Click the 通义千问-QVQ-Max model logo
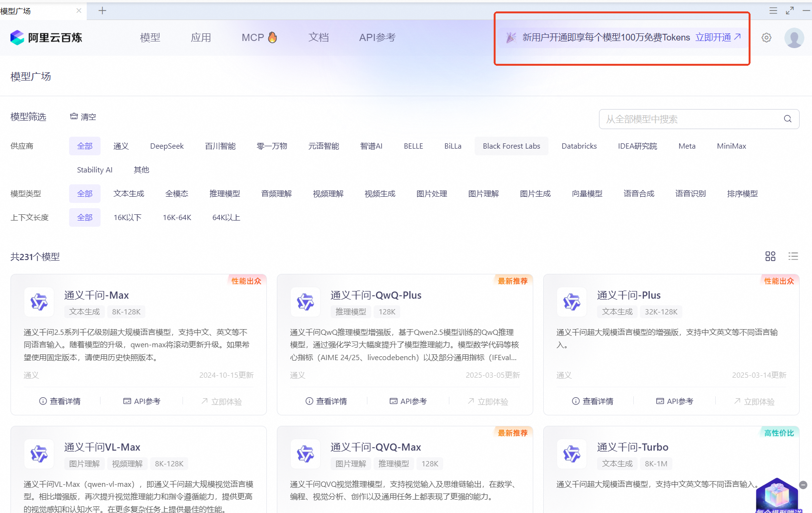The height and width of the screenshot is (513, 812). (x=305, y=454)
